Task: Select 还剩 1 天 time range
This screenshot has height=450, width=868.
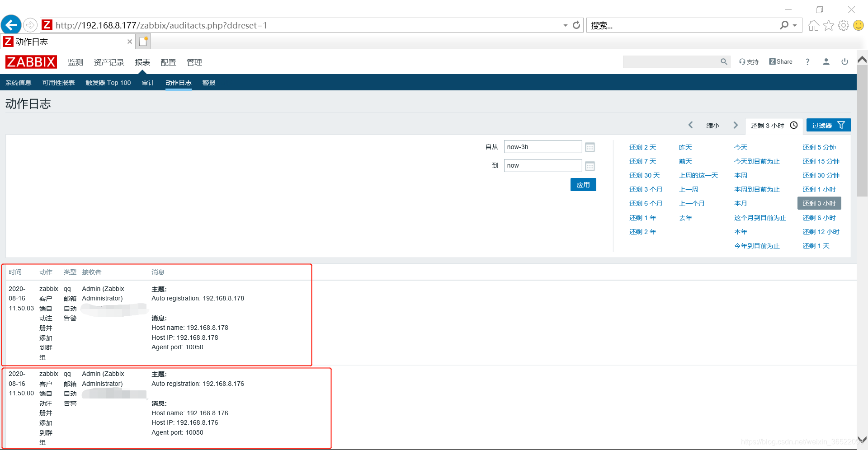Action: 816,246
